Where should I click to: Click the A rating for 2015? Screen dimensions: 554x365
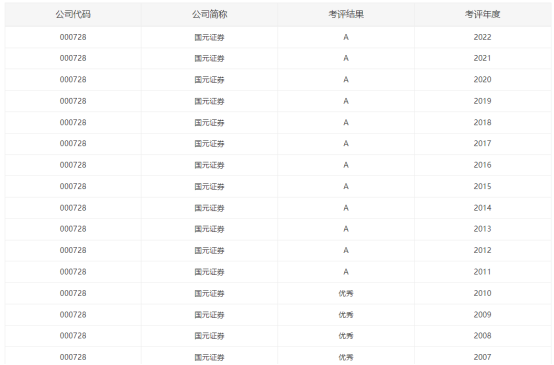click(x=346, y=186)
